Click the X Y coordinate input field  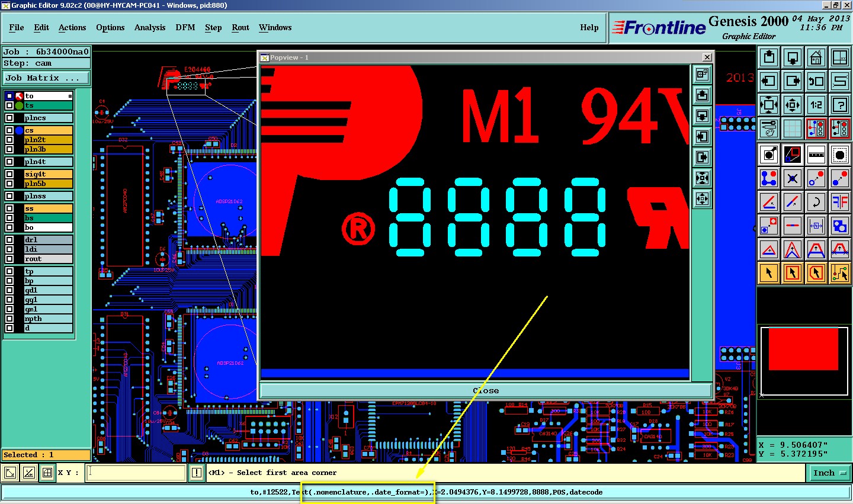[136, 473]
